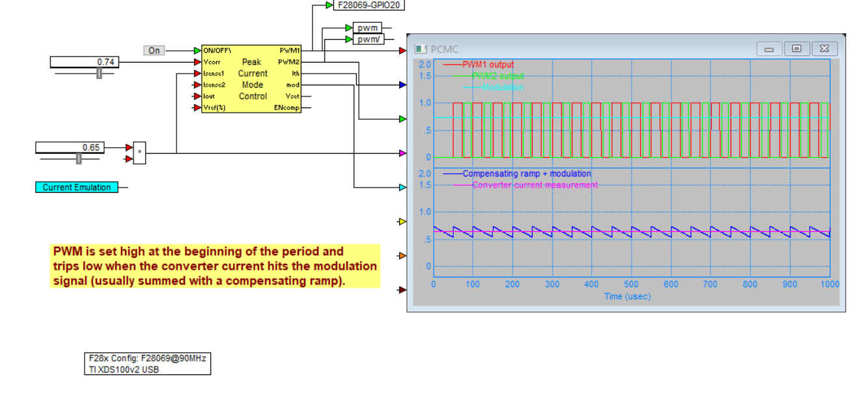Click the 500 tick label on the time axis
Viewport: 868px width, 394px height.
tap(632, 284)
